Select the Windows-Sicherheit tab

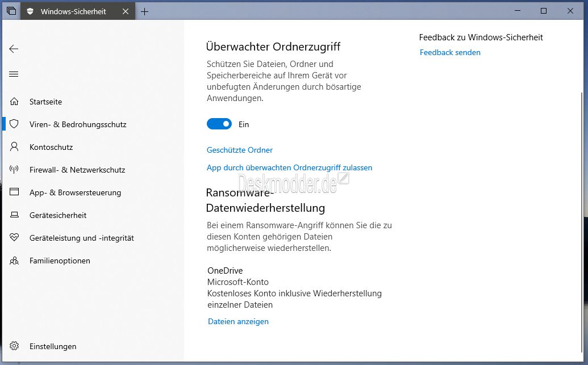coord(78,11)
